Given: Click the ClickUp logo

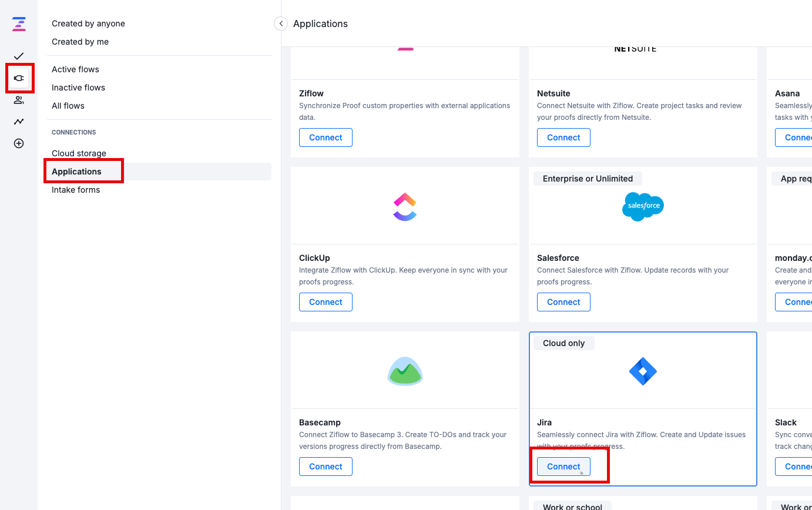Looking at the screenshot, I should (x=405, y=206).
